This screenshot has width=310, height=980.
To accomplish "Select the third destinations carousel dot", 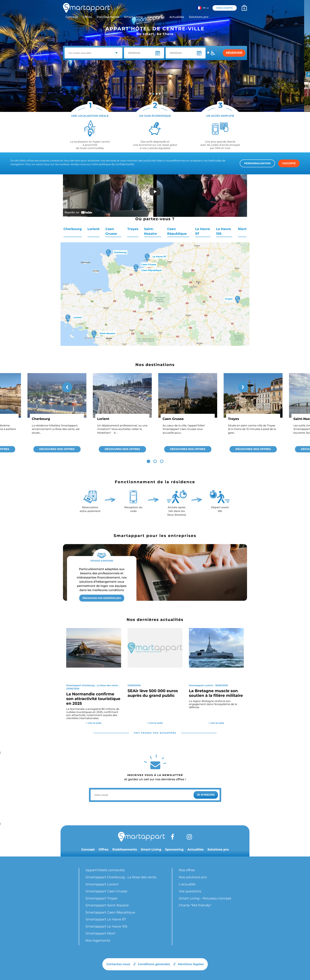I will point(162,461).
